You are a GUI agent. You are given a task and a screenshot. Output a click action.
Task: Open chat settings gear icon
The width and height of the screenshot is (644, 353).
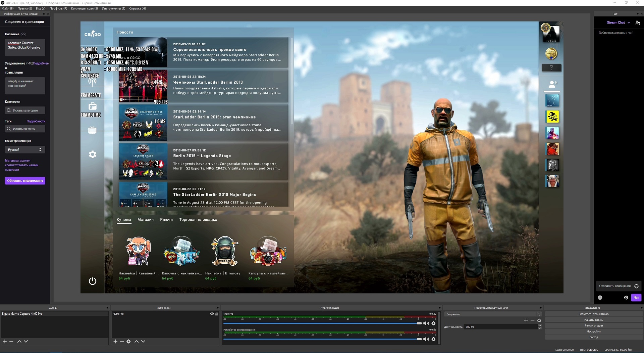point(626,298)
